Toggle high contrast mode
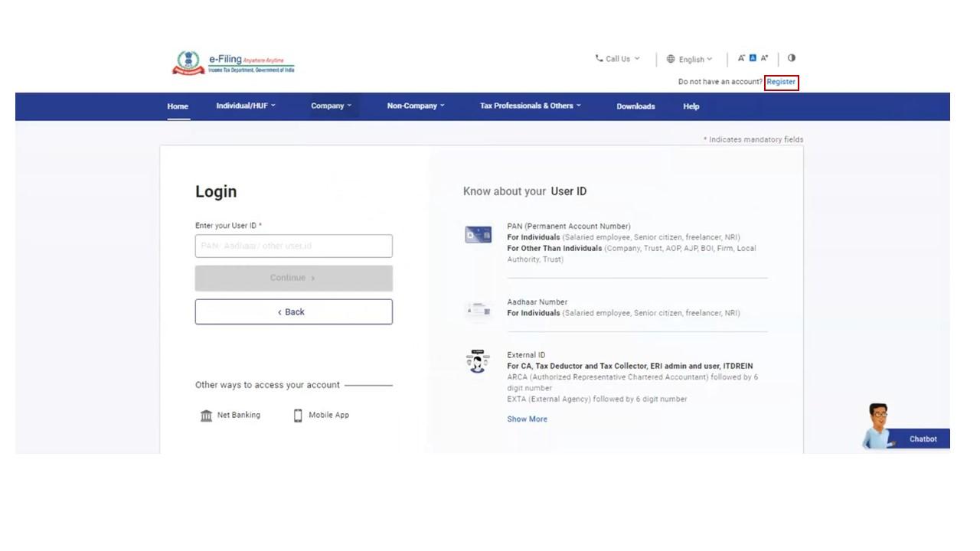Screen dimensions: 980x551 792,58
